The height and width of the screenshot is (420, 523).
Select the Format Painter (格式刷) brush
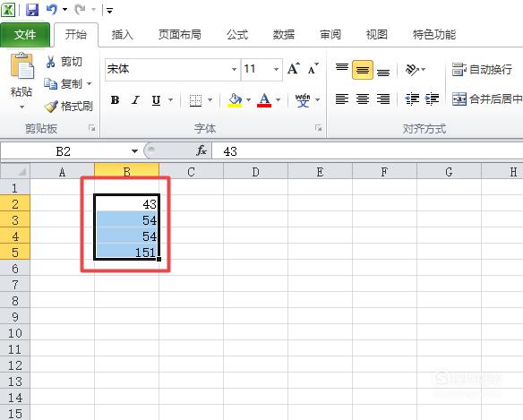pos(51,106)
